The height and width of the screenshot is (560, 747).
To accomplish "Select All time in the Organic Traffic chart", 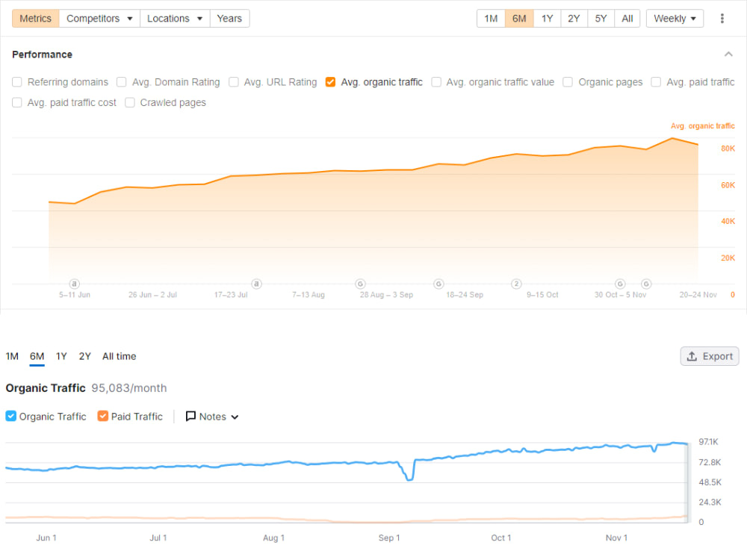I will (x=119, y=356).
